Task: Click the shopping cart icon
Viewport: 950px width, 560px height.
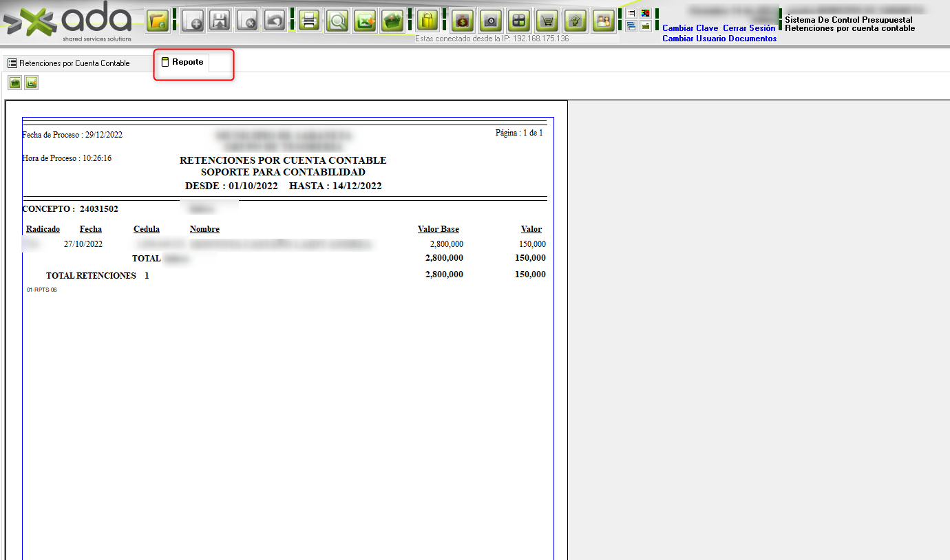Action: (x=547, y=21)
